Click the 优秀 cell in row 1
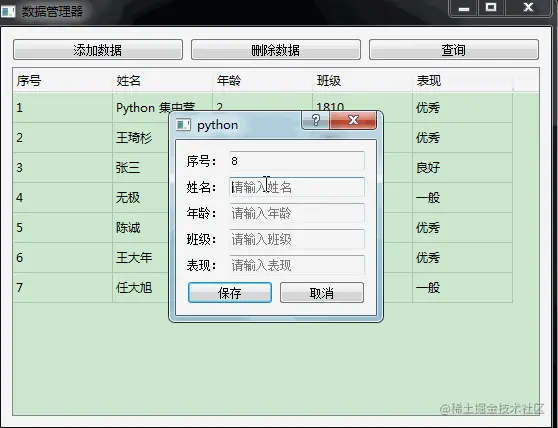 click(463, 108)
